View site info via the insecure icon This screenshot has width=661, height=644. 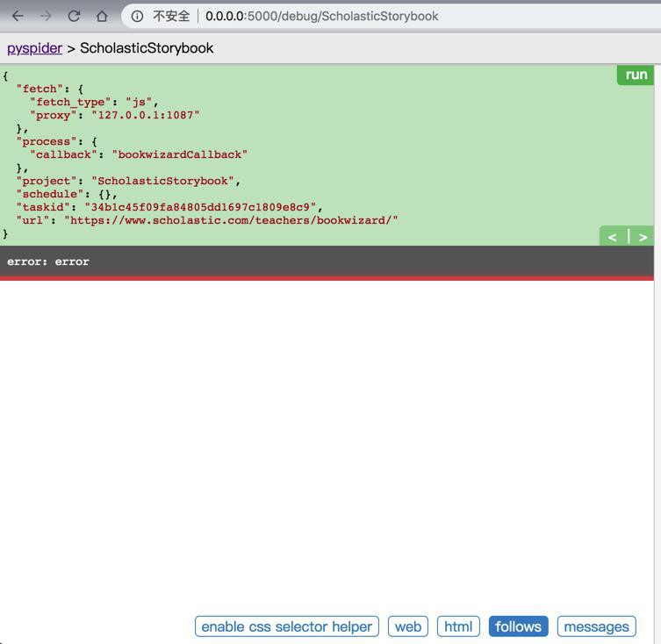(x=137, y=17)
